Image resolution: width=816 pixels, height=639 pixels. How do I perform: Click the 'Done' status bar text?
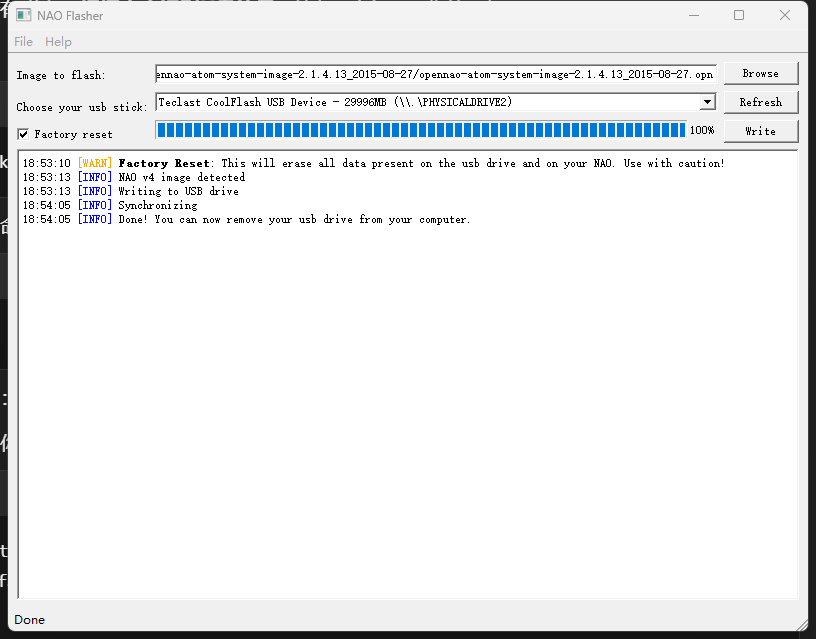click(29, 620)
